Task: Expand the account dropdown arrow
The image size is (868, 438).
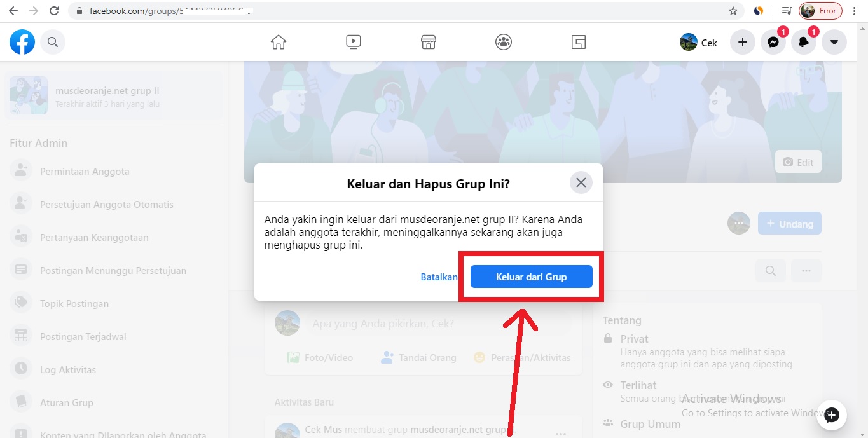Action: tap(834, 43)
